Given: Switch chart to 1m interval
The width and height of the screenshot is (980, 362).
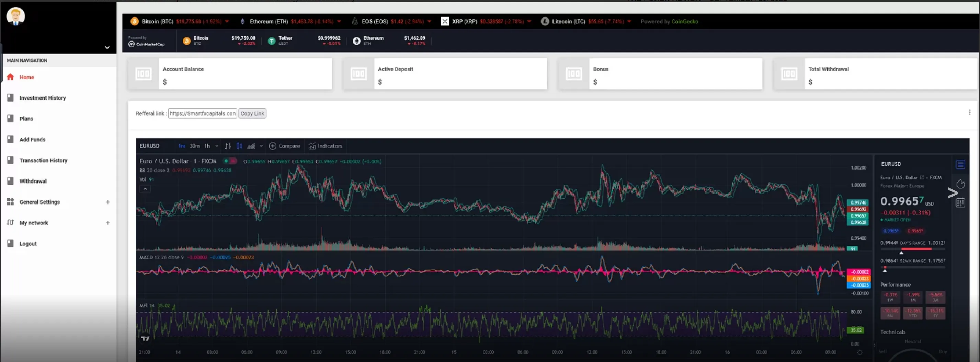Looking at the screenshot, I should click(182, 146).
